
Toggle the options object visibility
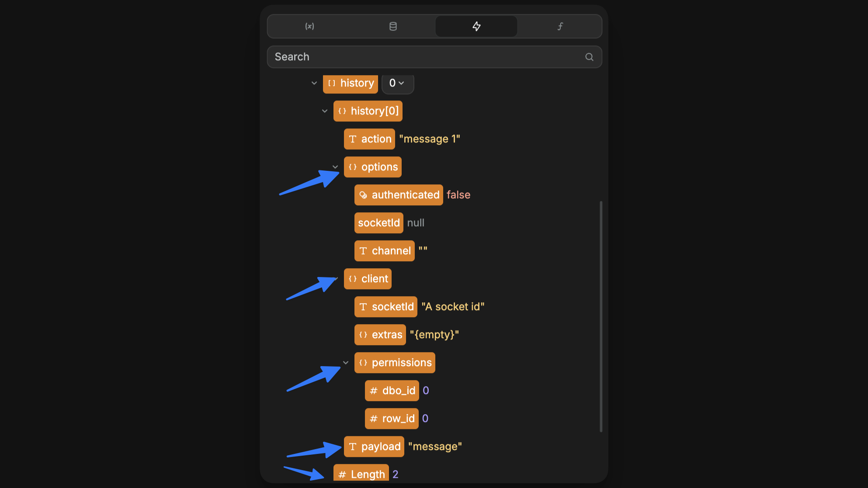click(x=334, y=166)
